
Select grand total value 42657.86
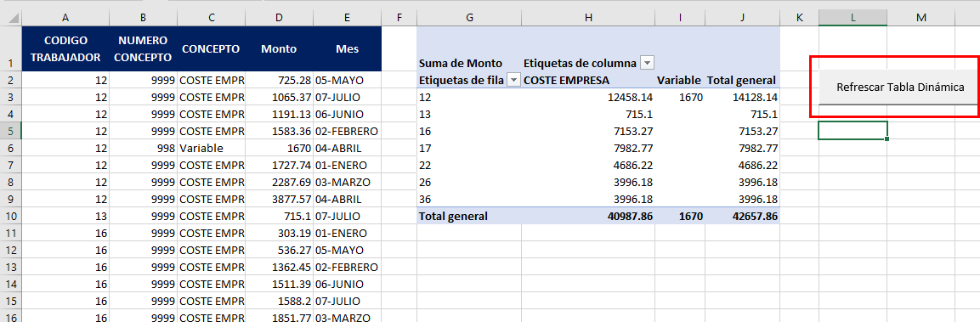click(x=743, y=217)
